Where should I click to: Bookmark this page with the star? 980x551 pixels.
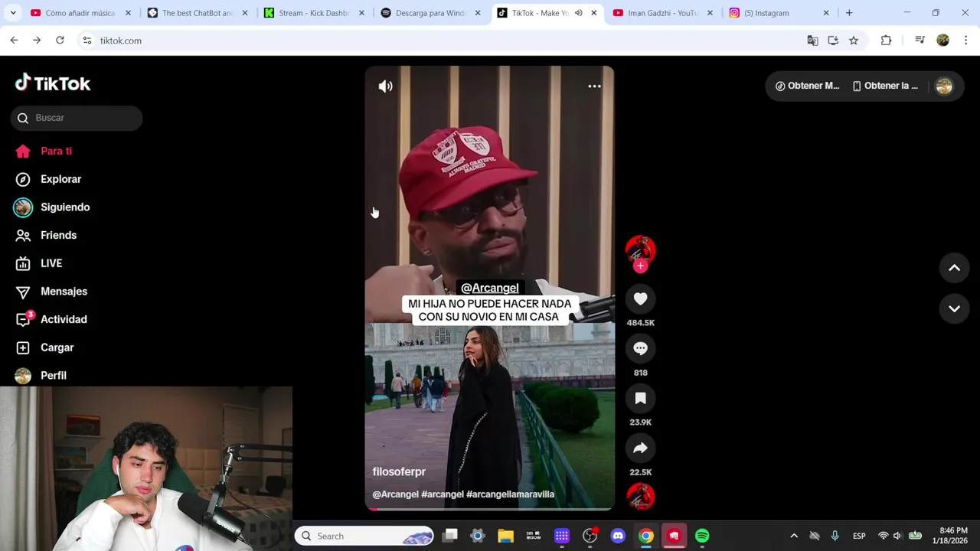[854, 41]
